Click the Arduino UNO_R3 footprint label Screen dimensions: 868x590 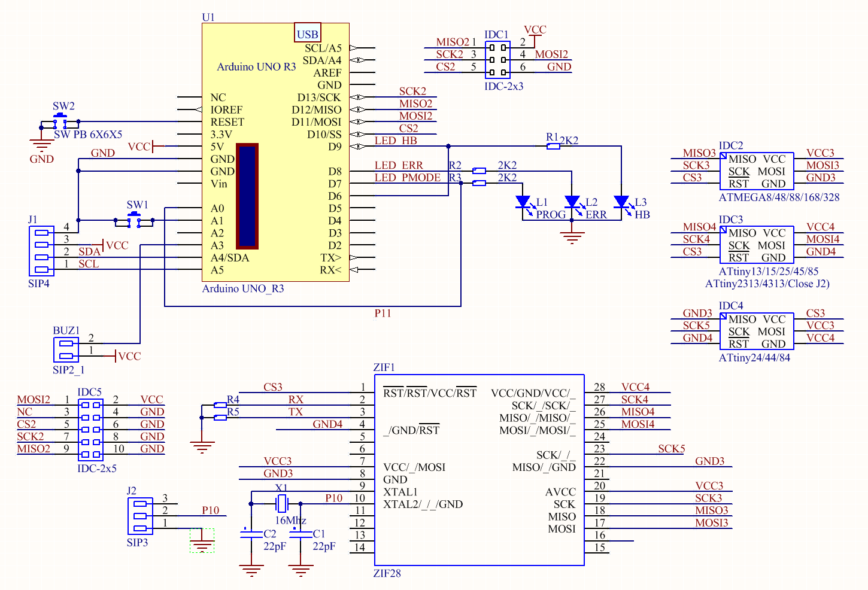point(243,288)
